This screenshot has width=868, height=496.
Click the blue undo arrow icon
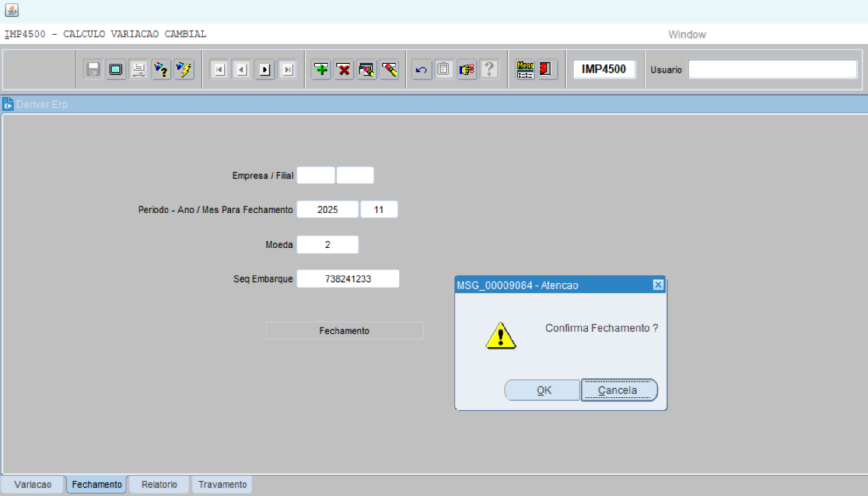[421, 70]
